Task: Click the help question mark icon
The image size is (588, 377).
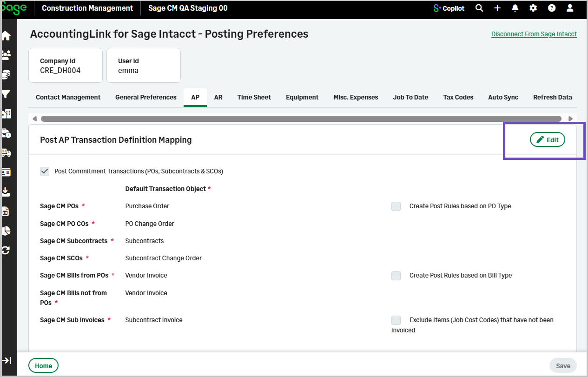Action: click(x=552, y=8)
